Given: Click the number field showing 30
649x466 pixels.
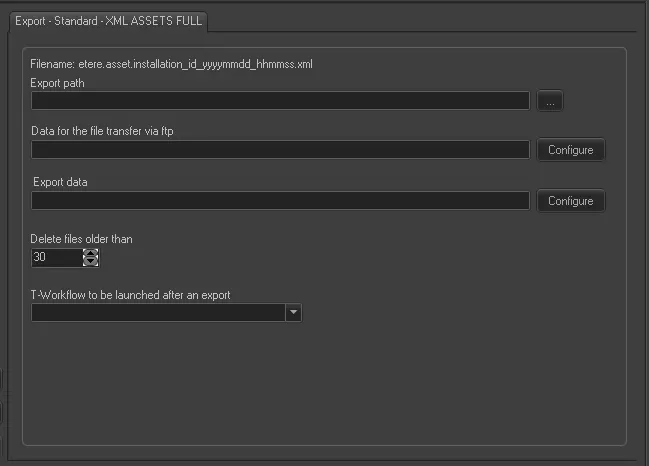Looking at the screenshot, I should click(56, 258).
